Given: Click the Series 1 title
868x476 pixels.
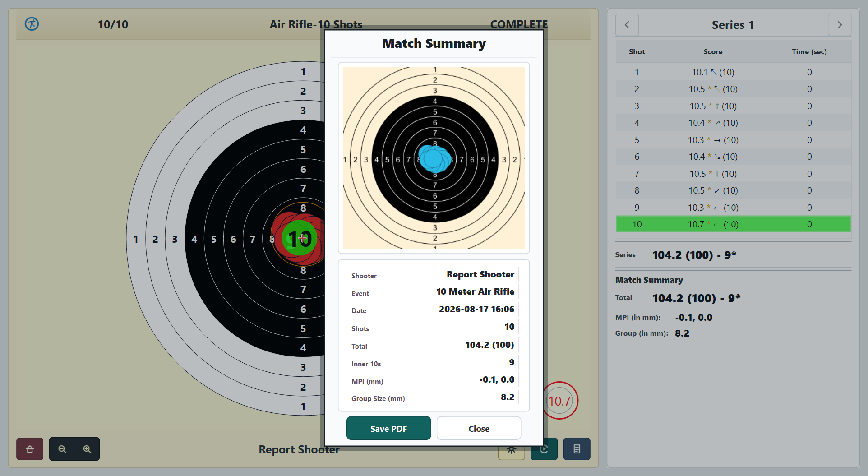Looking at the screenshot, I should click(x=733, y=25).
